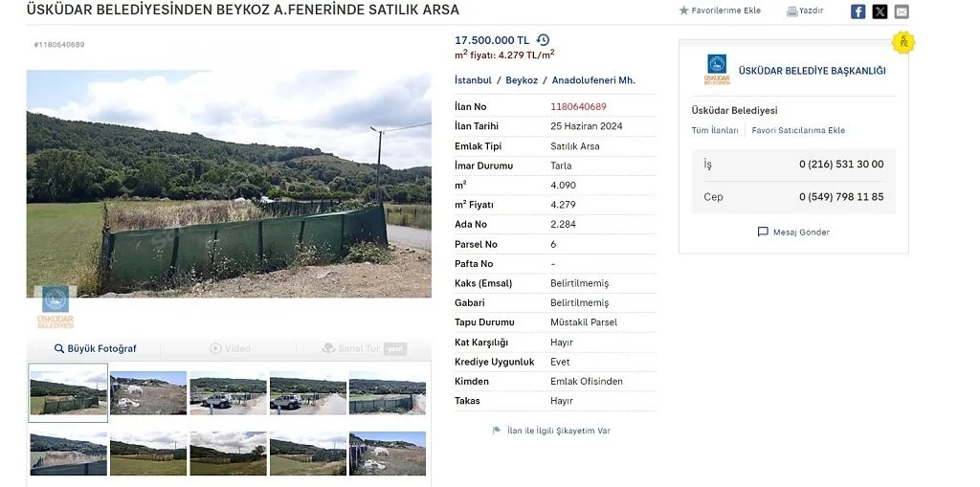Open İstanbul breadcrumb link

pos(473,80)
